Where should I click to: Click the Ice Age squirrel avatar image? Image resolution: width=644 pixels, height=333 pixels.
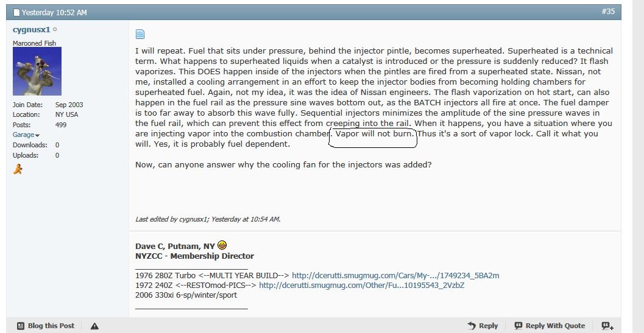click(37, 71)
